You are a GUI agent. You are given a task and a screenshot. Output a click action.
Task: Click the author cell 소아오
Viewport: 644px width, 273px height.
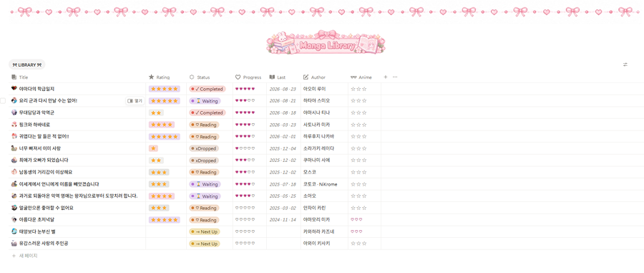tap(309, 196)
